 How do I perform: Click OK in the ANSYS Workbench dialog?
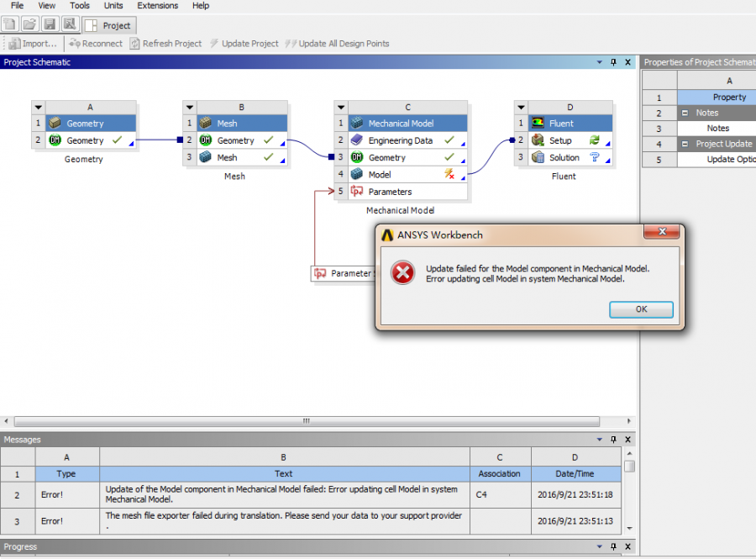pos(641,309)
